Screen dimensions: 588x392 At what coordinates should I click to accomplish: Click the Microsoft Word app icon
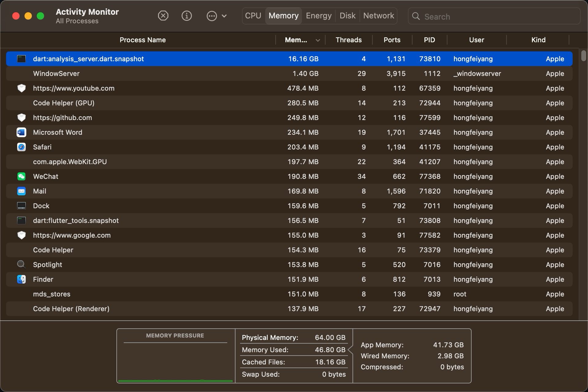pos(21,132)
